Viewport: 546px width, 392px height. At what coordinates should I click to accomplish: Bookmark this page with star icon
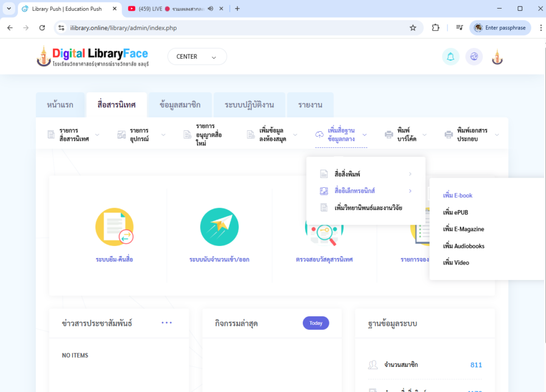(x=413, y=28)
